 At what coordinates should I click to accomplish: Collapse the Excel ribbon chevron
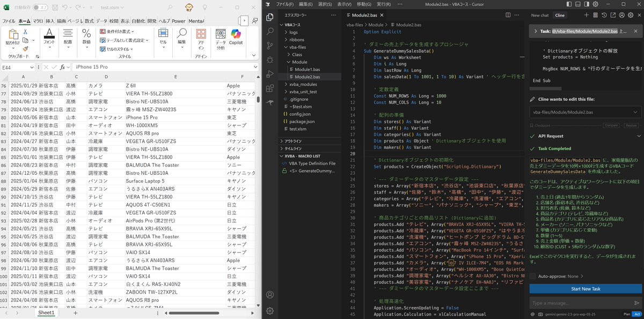tap(253, 56)
